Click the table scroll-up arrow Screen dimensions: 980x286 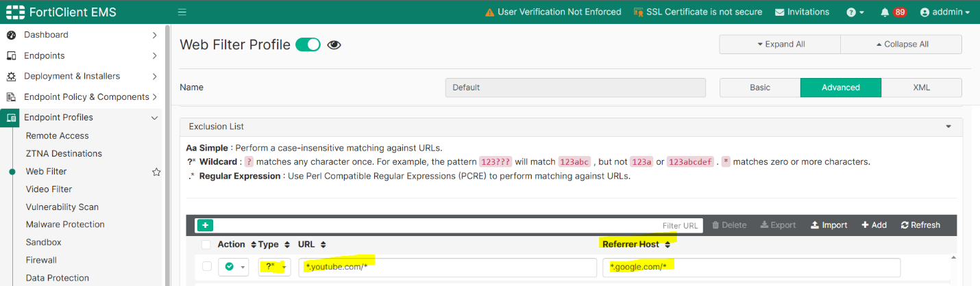click(x=953, y=258)
